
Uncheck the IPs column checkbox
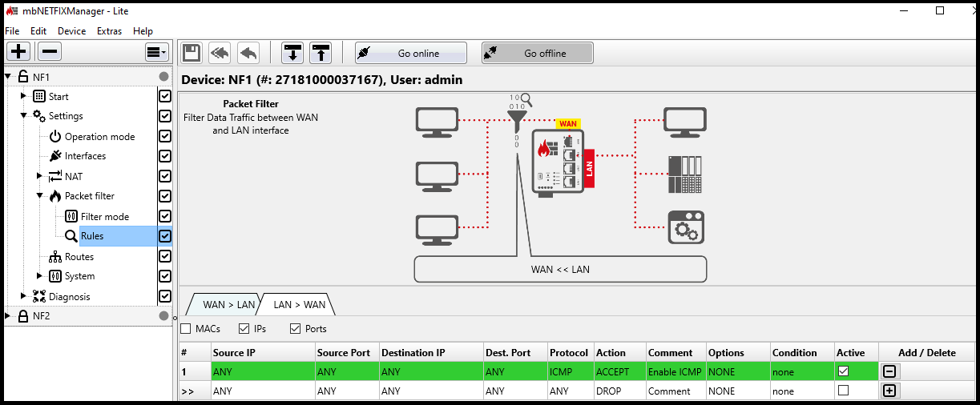244,328
